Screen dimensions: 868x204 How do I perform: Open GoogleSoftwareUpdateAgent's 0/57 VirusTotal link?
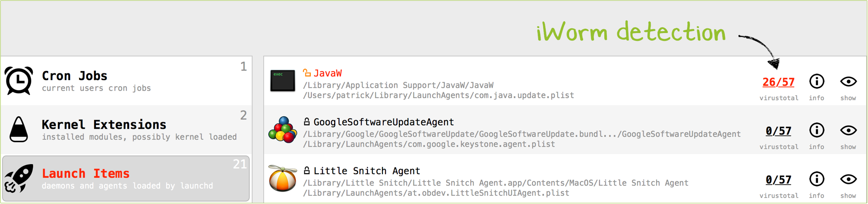click(x=778, y=131)
